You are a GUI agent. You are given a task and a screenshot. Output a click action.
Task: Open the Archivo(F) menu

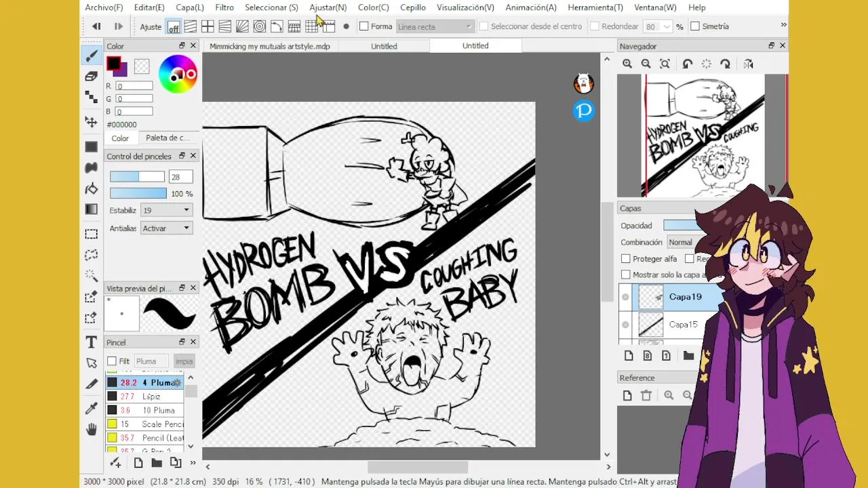(x=104, y=7)
